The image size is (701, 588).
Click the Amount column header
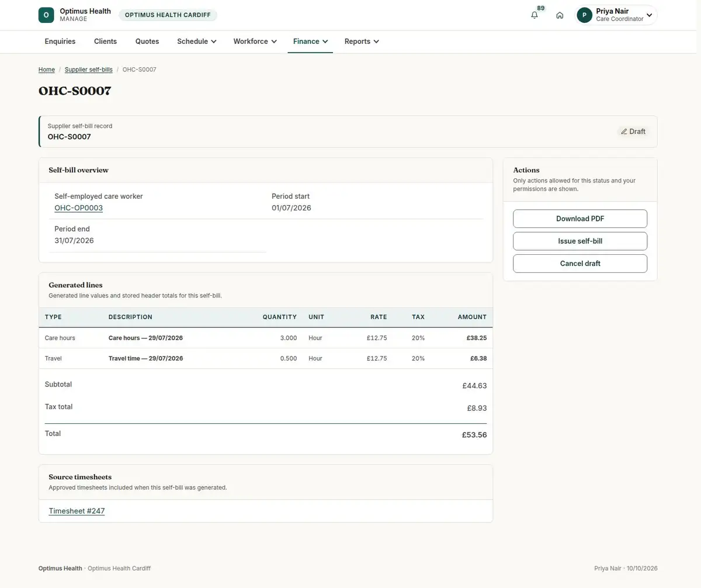point(472,317)
